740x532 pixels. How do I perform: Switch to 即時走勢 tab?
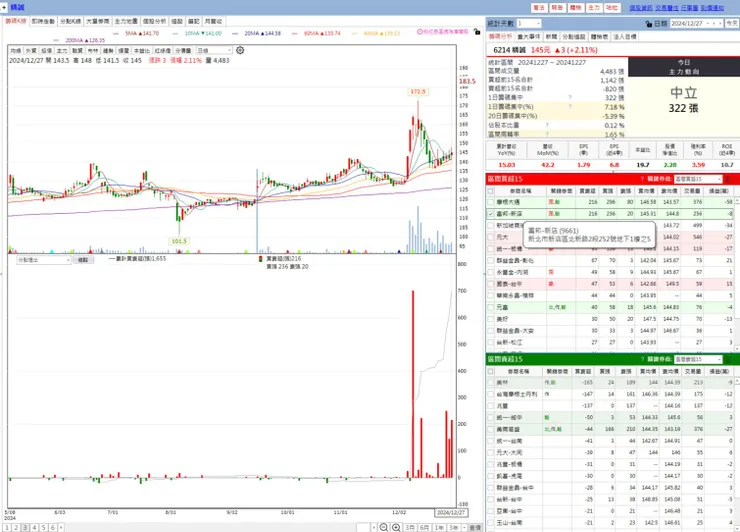pyautogui.click(x=43, y=21)
